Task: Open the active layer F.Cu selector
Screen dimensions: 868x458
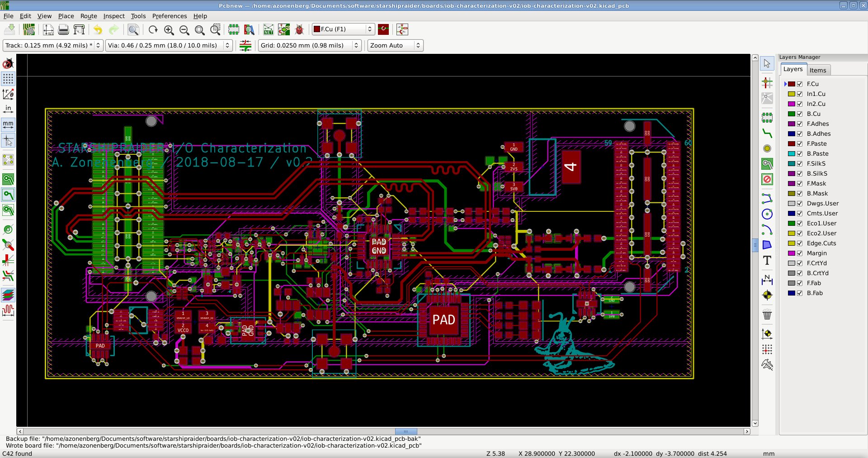Action: [x=343, y=29]
